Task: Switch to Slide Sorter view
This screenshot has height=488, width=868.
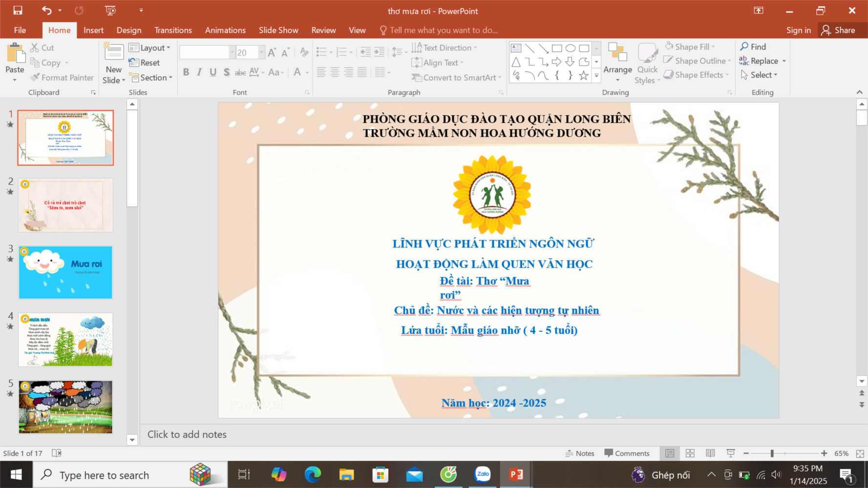Action: (x=690, y=453)
